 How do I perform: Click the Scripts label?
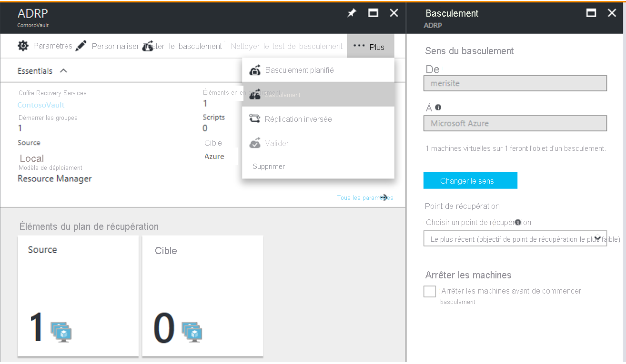[x=214, y=117]
